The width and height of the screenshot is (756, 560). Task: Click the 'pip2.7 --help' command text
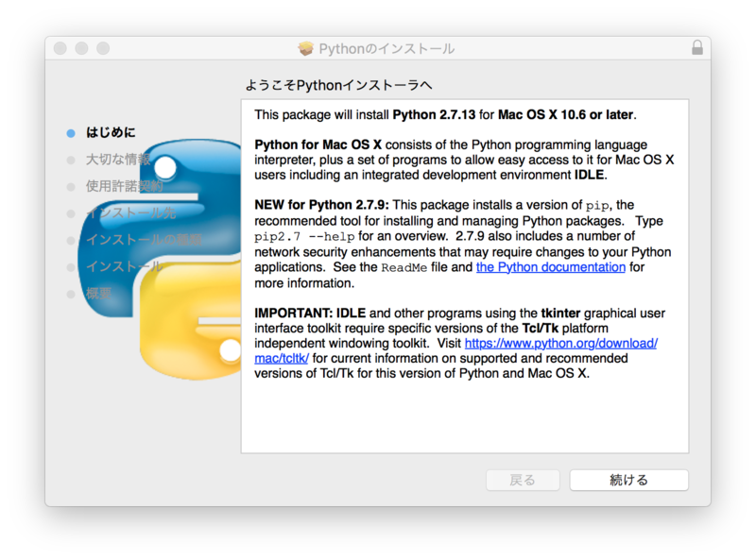pyautogui.click(x=304, y=237)
